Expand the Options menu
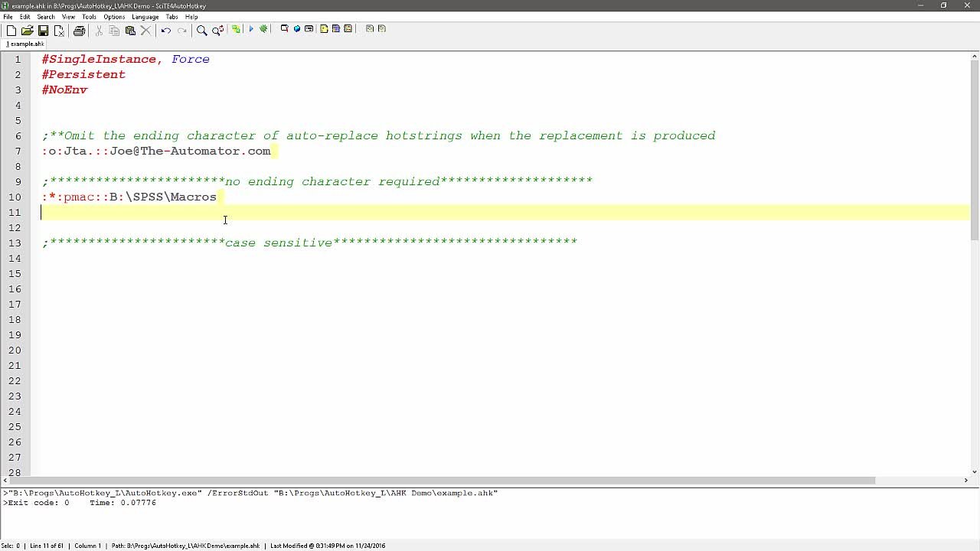The width and height of the screenshot is (980, 551). [x=114, y=17]
